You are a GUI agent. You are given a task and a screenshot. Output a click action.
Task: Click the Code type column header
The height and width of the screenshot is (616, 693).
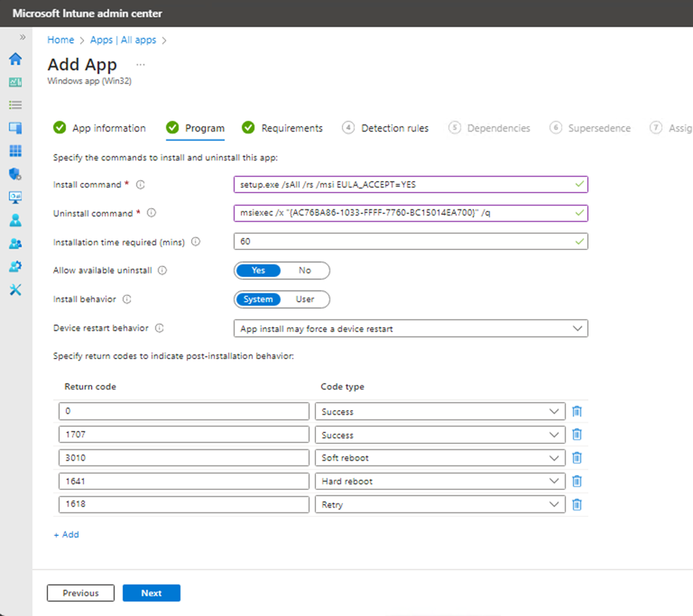[x=342, y=387]
